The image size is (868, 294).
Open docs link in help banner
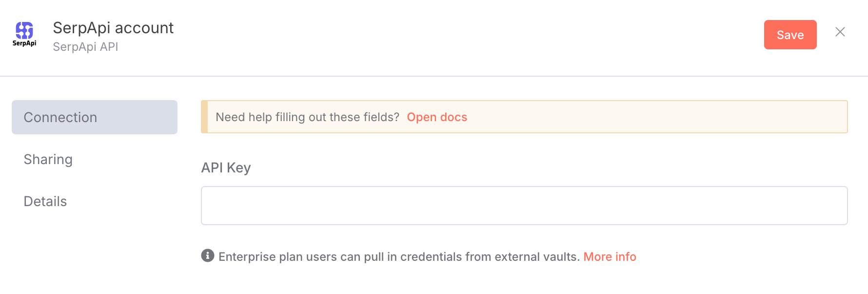(437, 117)
